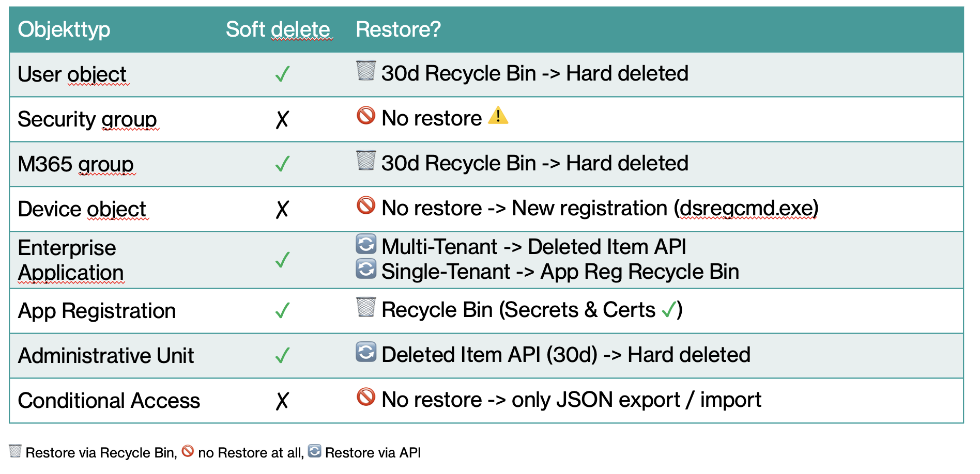The image size is (980, 474).
Task: Click the refresh icon in Administrative Unit row
Action: pos(366,352)
